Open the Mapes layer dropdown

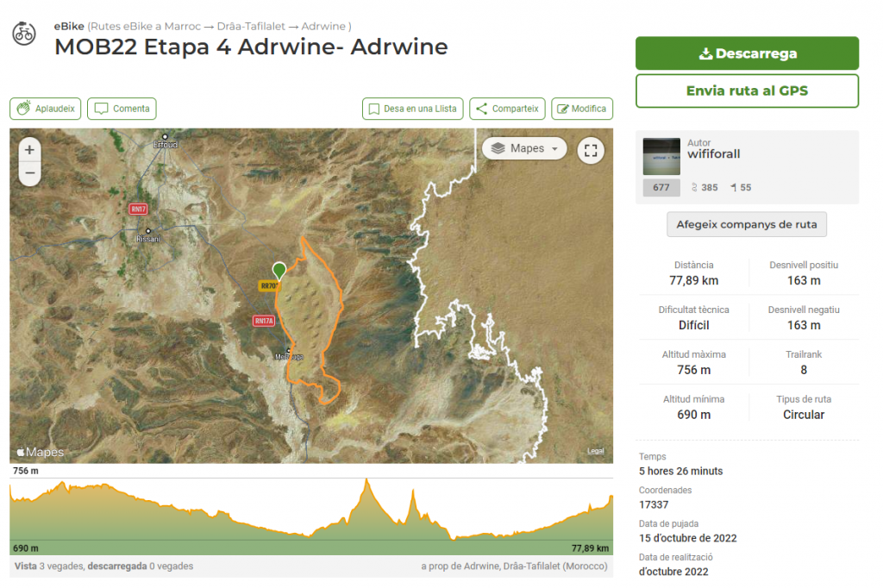point(524,148)
